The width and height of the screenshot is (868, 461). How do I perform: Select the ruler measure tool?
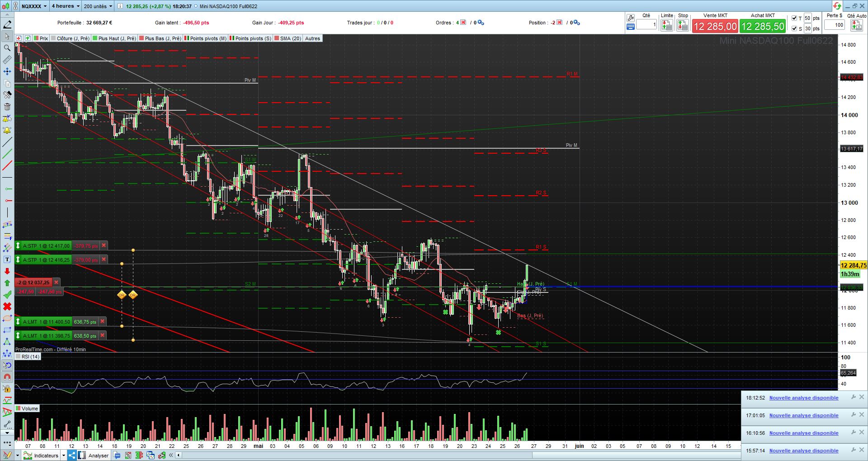[7, 60]
